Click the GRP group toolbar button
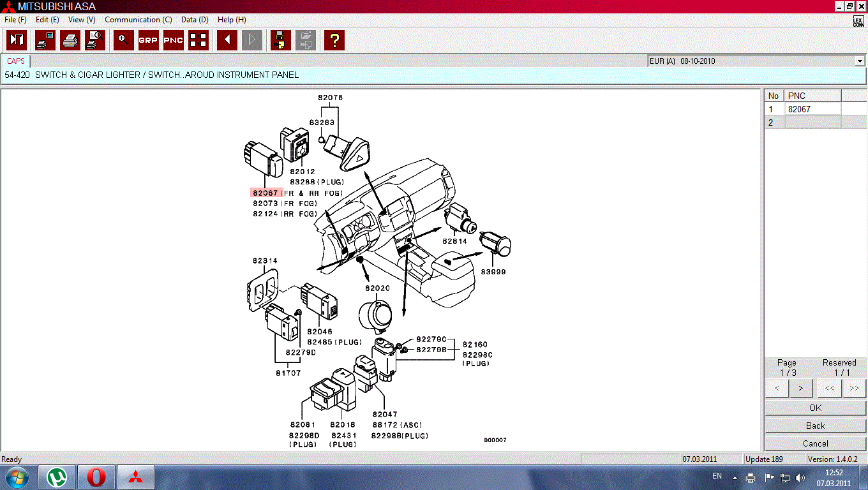 coord(148,40)
